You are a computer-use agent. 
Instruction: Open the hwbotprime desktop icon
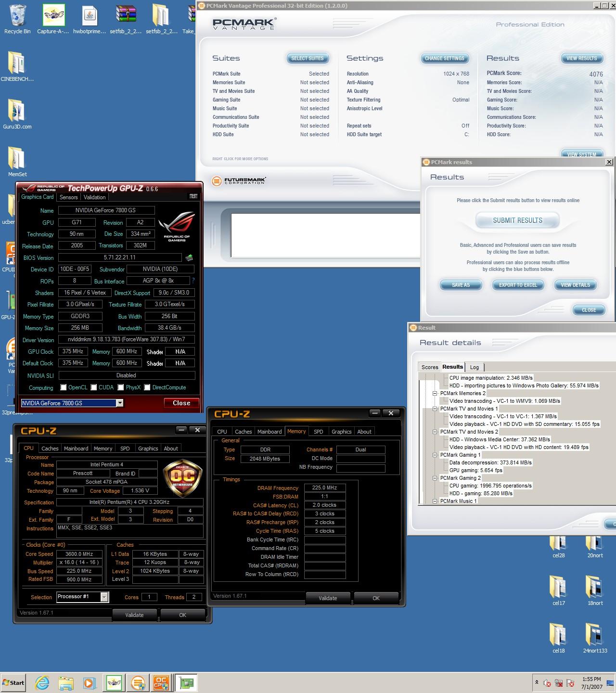(x=90, y=19)
